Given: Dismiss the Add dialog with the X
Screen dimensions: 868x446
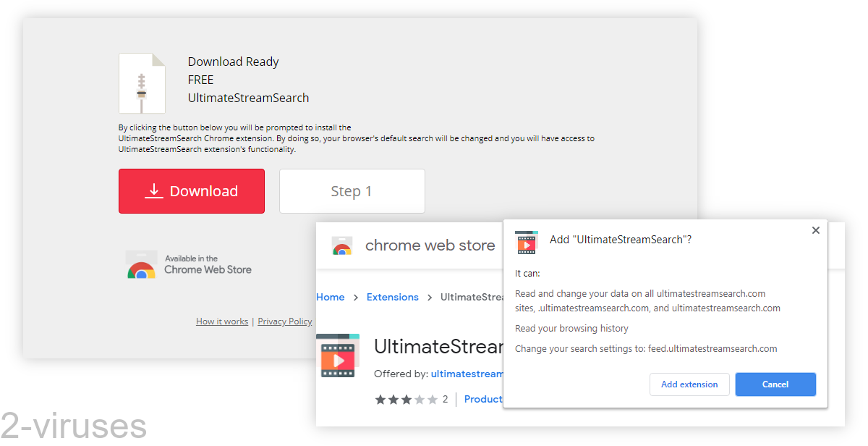Looking at the screenshot, I should click(x=816, y=230).
